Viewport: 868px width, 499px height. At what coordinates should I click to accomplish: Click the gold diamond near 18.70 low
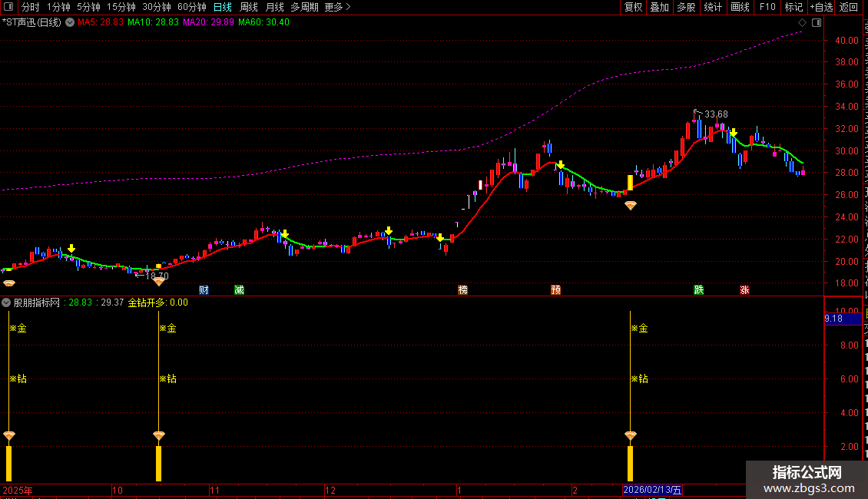click(159, 282)
